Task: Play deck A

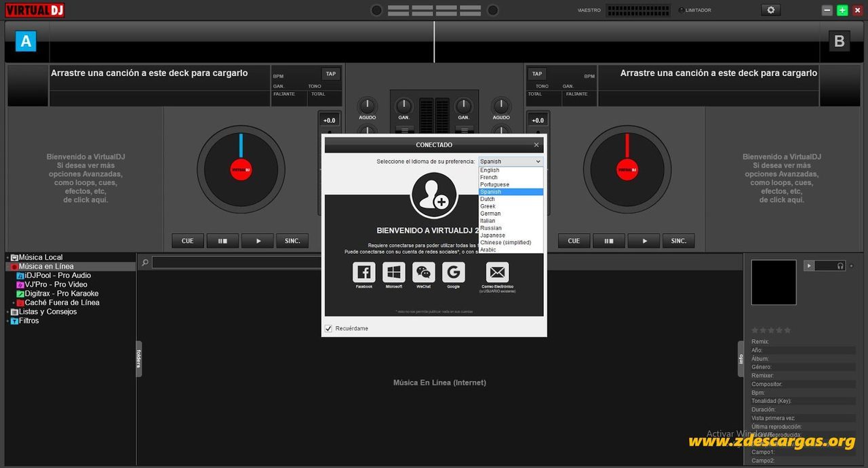Action: pos(257,241)
